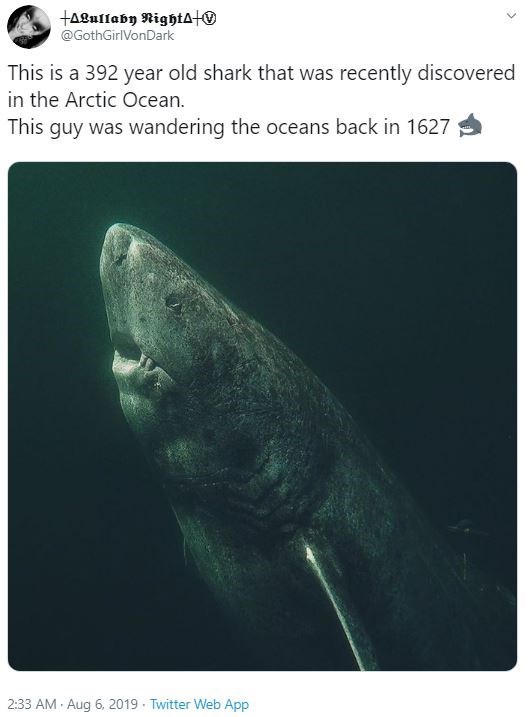Viewport: 528px width, 717px height.
Task: Click the shark's snout nostril in photo
Action: (121, 259)
